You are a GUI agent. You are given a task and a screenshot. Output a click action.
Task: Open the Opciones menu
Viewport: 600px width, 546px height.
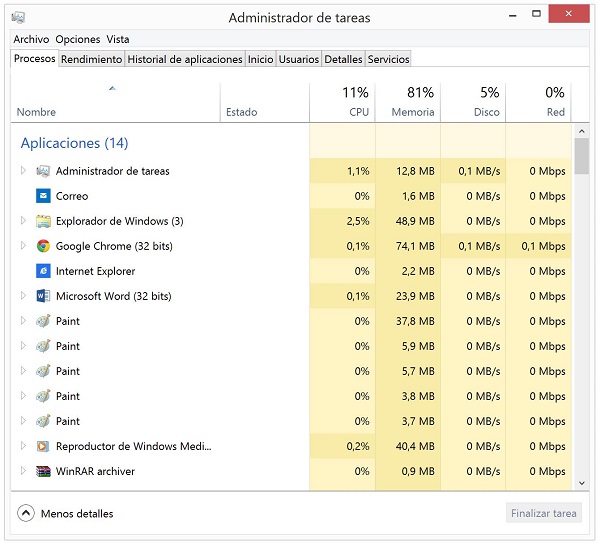[78, 39]
